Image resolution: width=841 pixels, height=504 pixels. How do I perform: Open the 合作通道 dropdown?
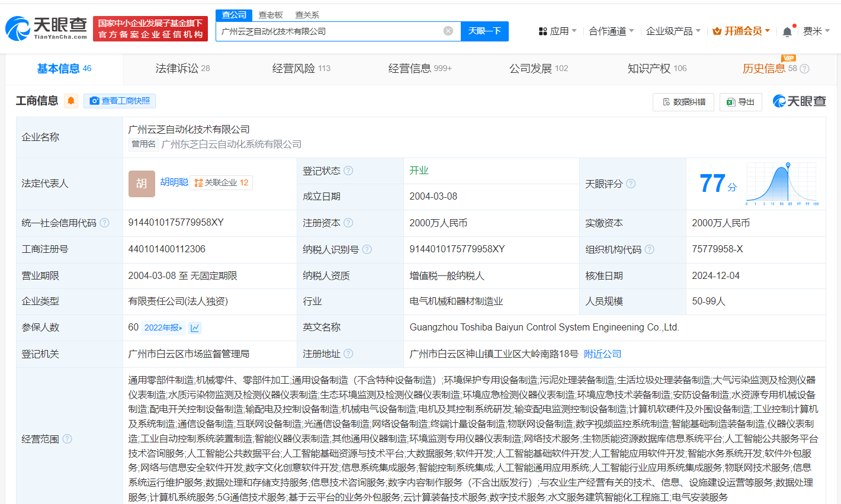click(611, 31)
